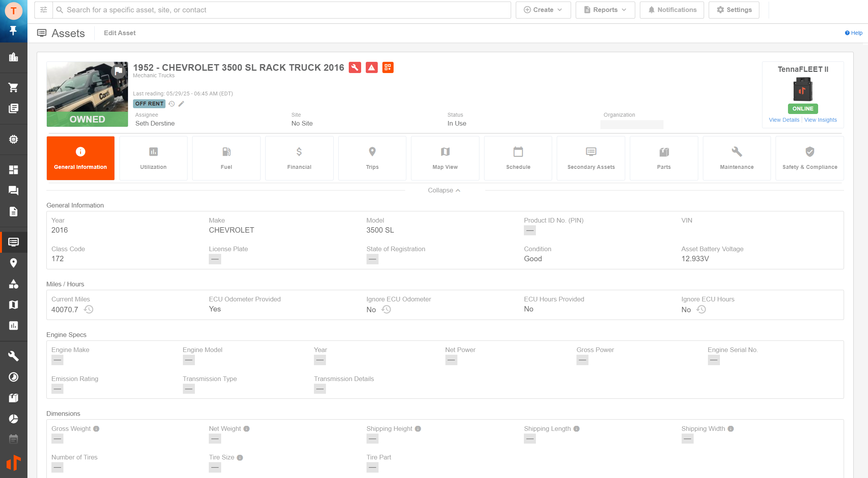
Task: Open Ignore ECU Odometer history icon
Action: click(386, 310)
